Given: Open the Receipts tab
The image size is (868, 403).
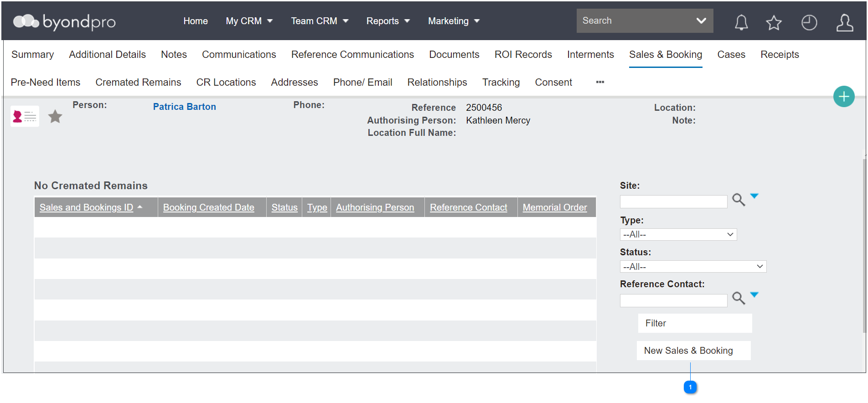Looking at the screenshot, I should (x=780, y=55).
